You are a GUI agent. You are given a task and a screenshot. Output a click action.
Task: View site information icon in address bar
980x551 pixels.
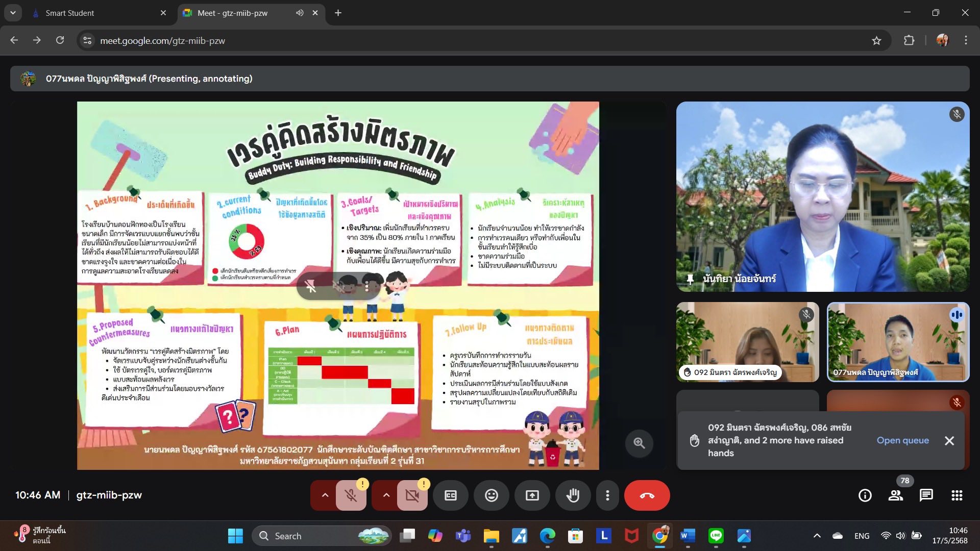click(x=87, y=41)
